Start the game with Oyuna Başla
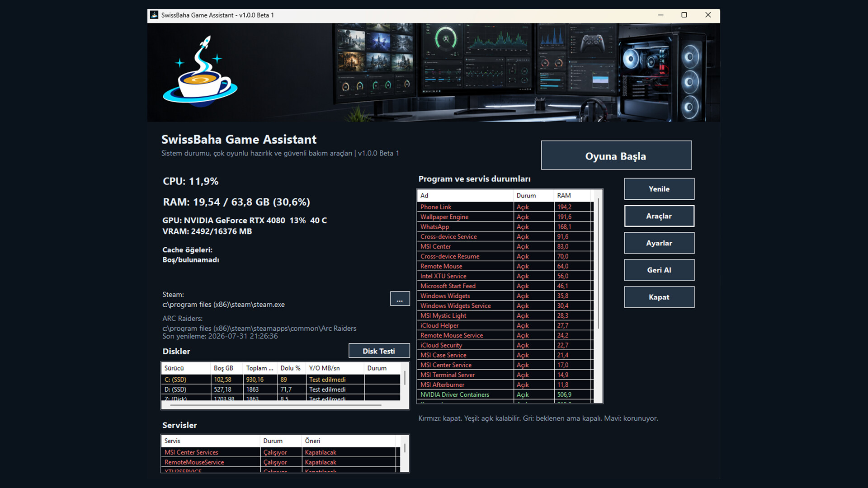This screenshot has height=488, width=868. [616, 155]
